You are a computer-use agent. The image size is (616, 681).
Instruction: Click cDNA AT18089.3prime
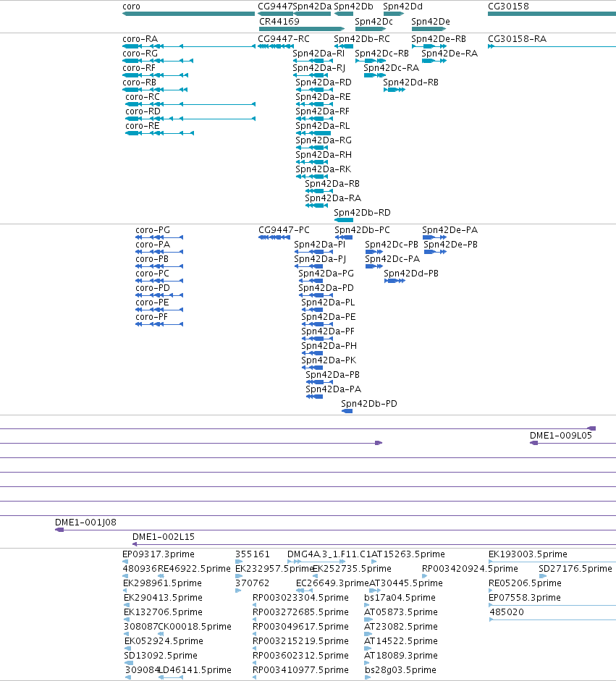(367, 663)
